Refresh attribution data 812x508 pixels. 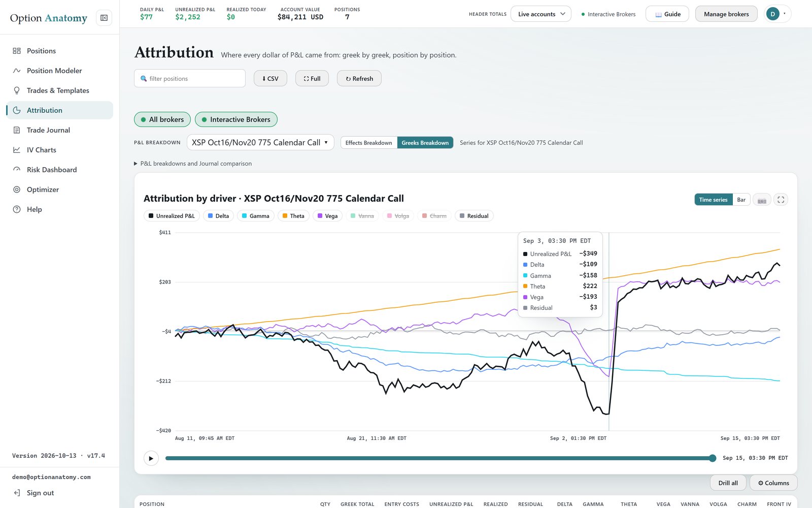(359, 78)
